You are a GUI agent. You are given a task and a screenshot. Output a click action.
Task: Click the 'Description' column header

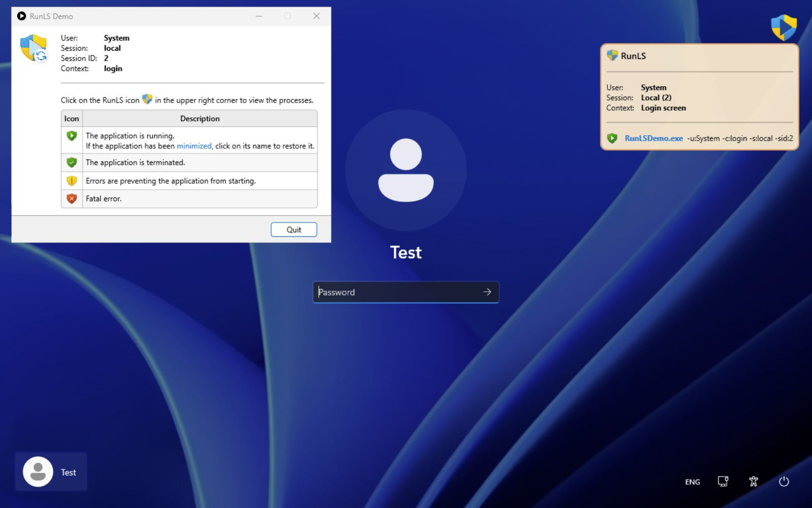point(200,118)
